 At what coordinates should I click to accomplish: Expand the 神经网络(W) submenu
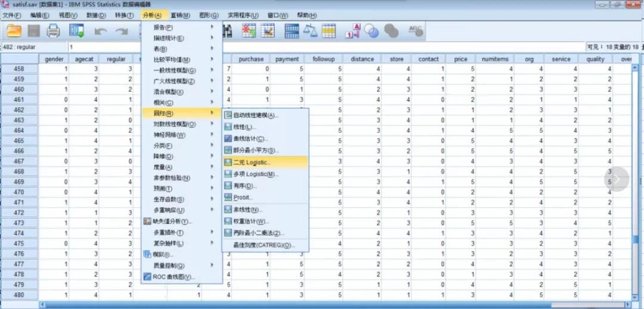pyautogui.click(x=181, y=135)
